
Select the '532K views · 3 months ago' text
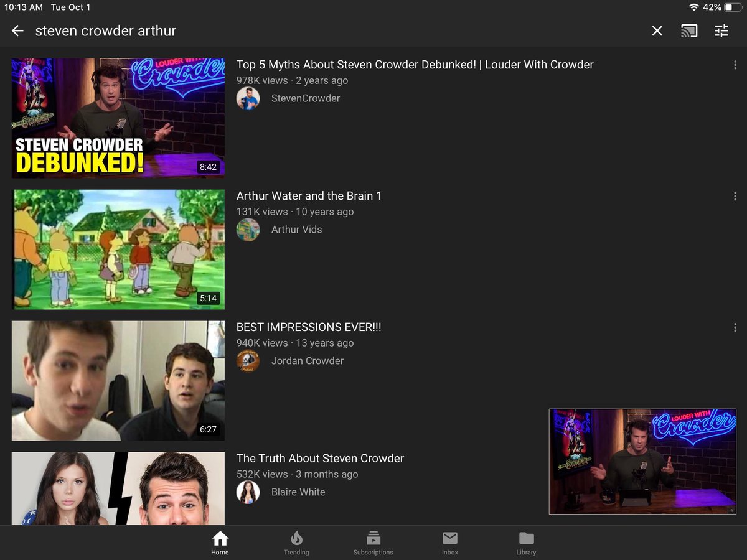coord(298,474)
